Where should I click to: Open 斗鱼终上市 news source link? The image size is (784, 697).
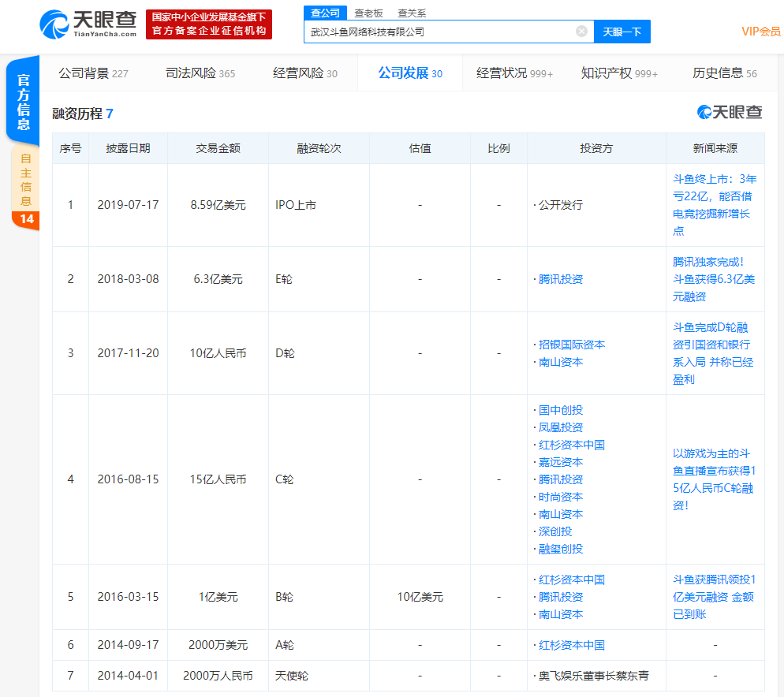pos(714,205)
